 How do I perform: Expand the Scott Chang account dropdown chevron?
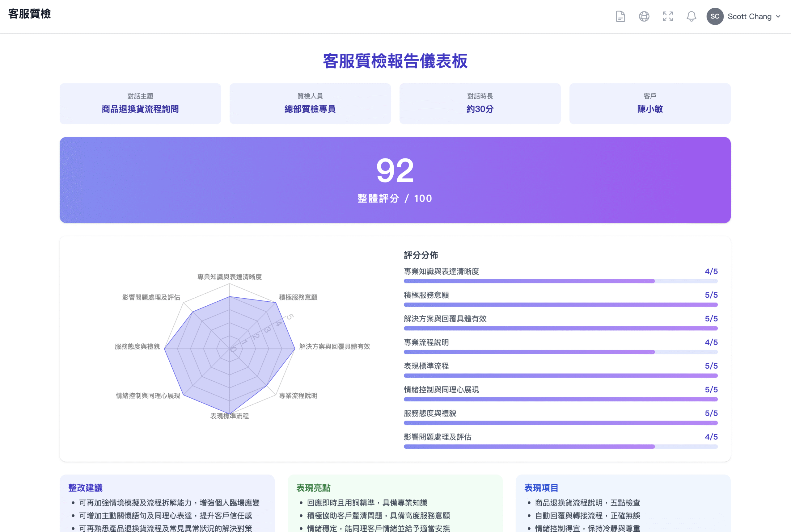click(x=778, y=16)
